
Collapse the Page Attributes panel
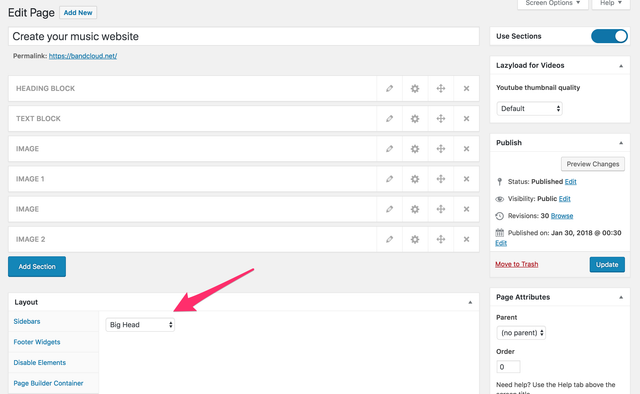621,297
